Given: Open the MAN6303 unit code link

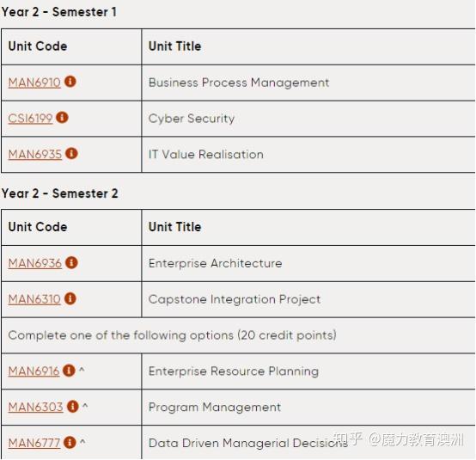Looking at the screenshot, I should (35, 408).
